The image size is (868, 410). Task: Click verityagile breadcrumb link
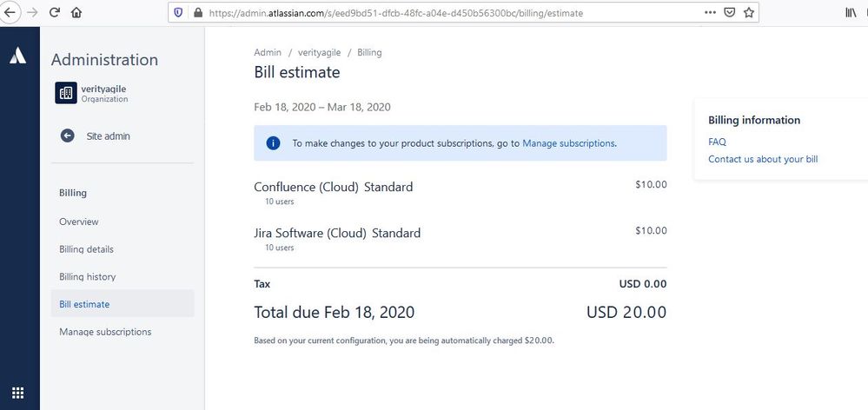tap(320, 53)
